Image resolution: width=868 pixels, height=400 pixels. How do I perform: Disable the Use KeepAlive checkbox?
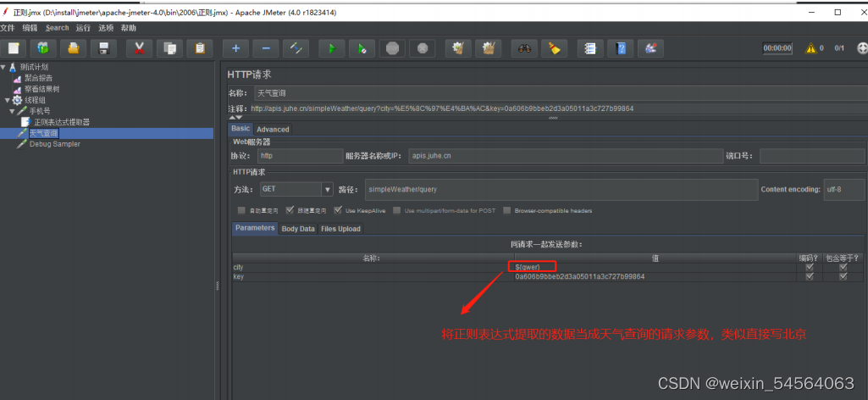338,210
